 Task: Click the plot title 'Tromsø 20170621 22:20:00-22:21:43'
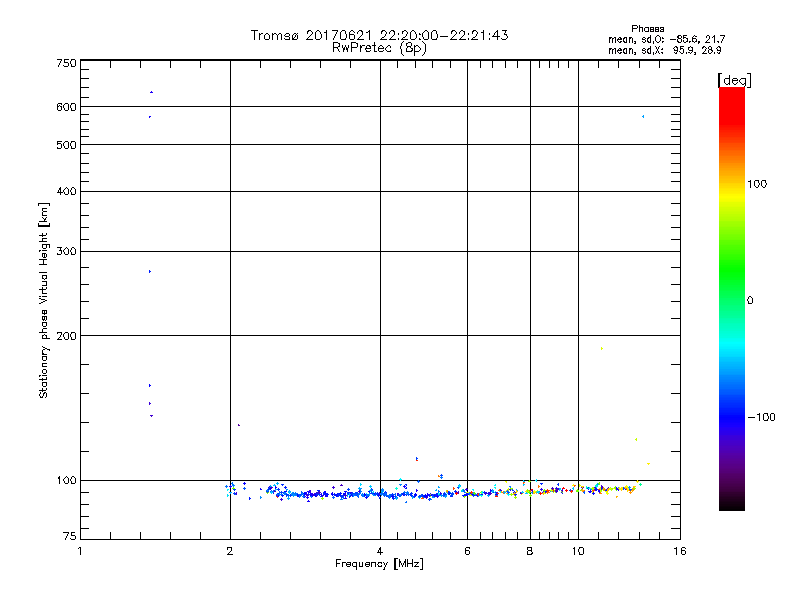(379, 35)
